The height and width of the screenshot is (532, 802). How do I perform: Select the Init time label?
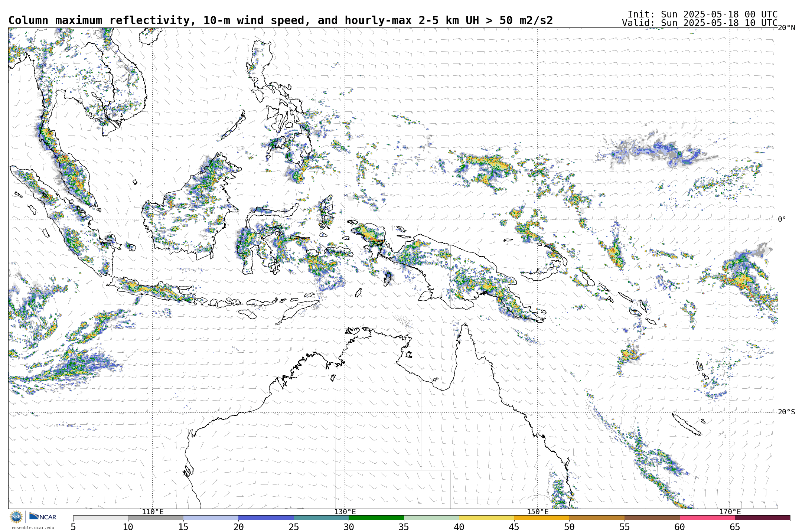(702, 14)
